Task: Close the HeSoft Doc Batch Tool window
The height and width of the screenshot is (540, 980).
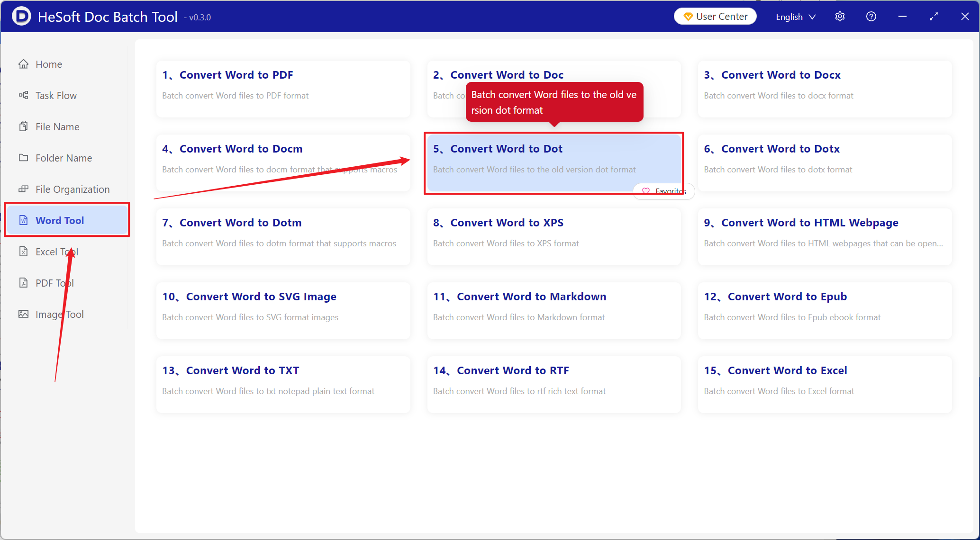Action: pos(965,17)
